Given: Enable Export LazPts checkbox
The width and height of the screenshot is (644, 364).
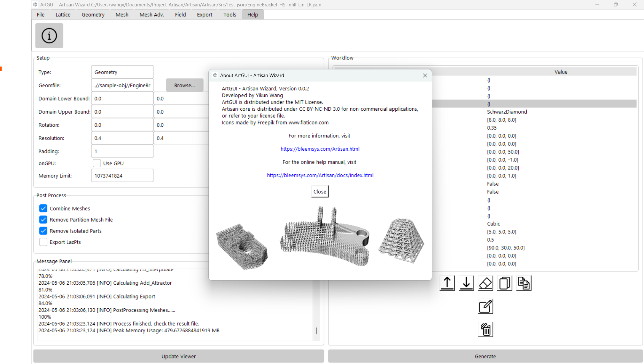Looking at the screenshot, I should (x=43, y=242).
